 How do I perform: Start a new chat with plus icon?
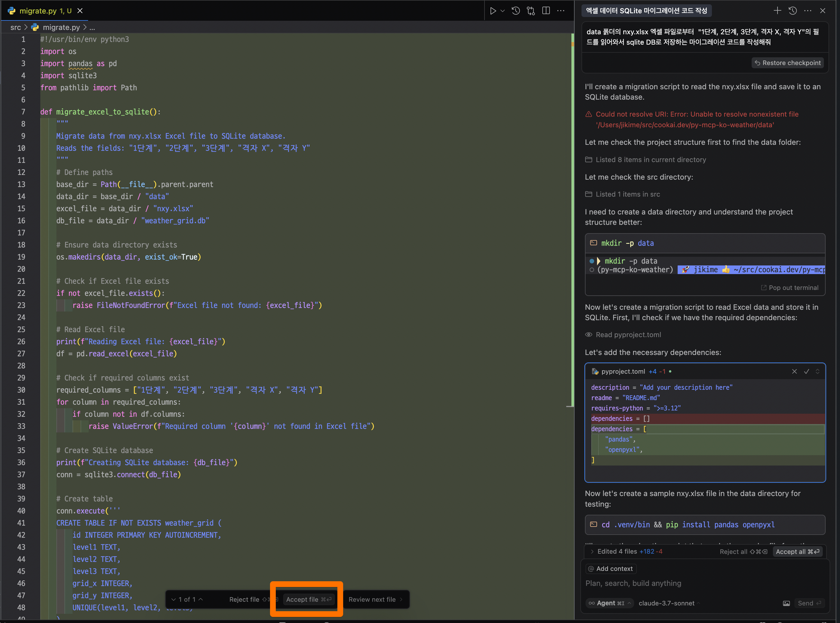pyautogui.click(x=778, y=11)
